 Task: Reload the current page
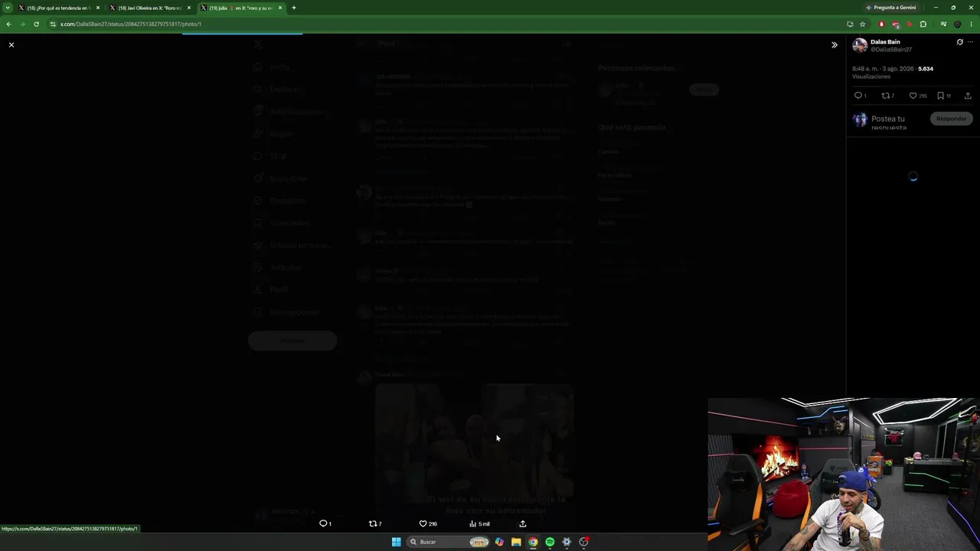tap(36, 24)
